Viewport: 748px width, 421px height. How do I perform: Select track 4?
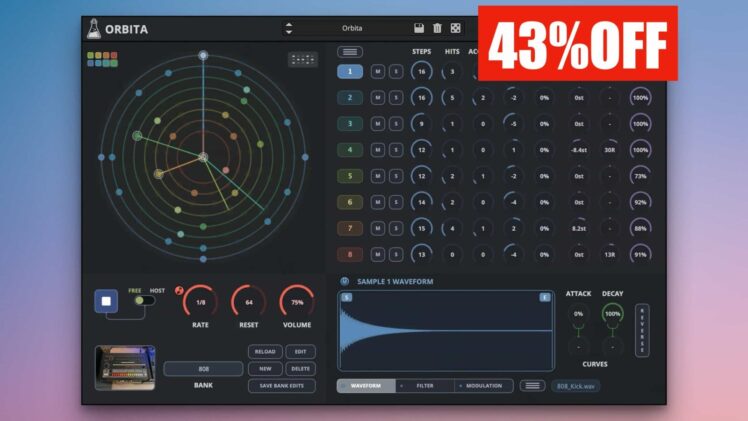(x=350, y=150)
